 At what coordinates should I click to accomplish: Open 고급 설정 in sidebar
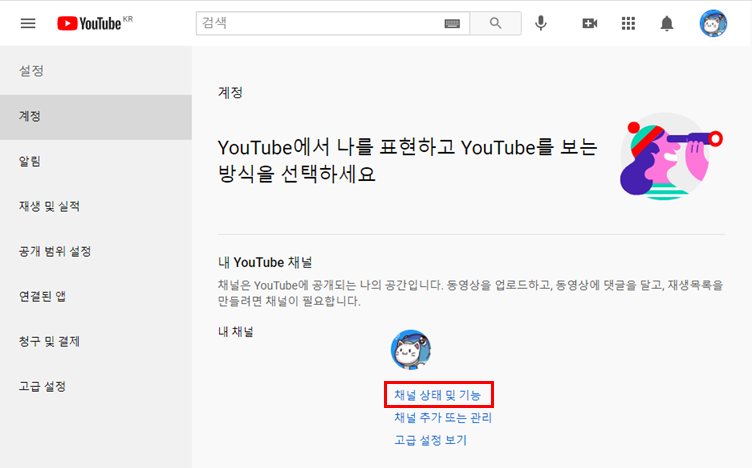coord(96,386)
